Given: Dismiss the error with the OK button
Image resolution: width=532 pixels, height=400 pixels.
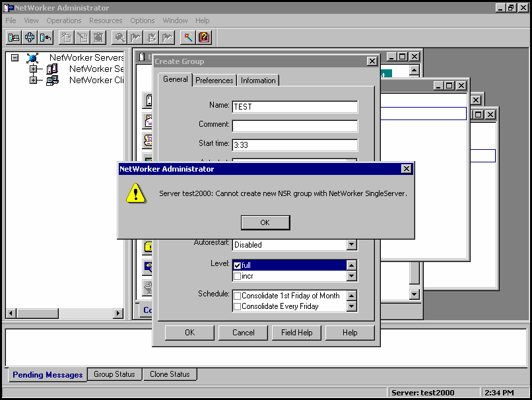Looking at the screenshot, I should pyautogui.click(x=265, y=222).
